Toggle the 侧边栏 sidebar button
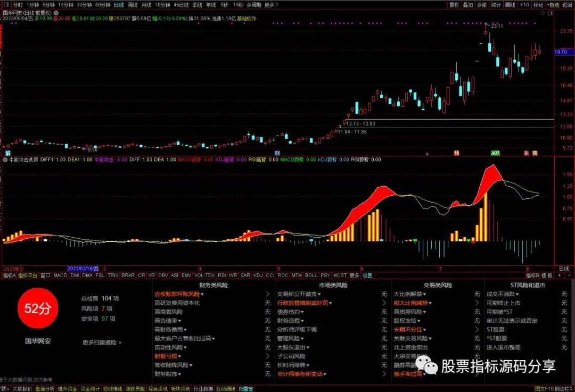 click(x=563, y=389)
